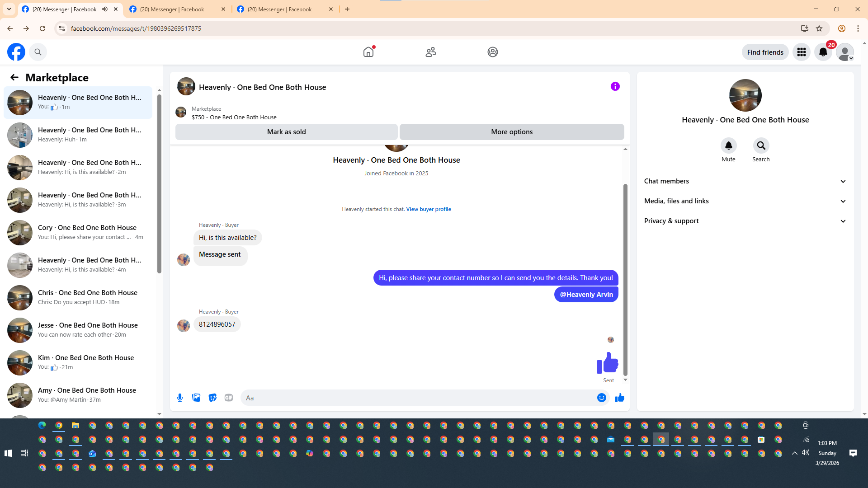
Task: Open the volume control in system tray
Action: pyautogui.click(x=806, y=453)
